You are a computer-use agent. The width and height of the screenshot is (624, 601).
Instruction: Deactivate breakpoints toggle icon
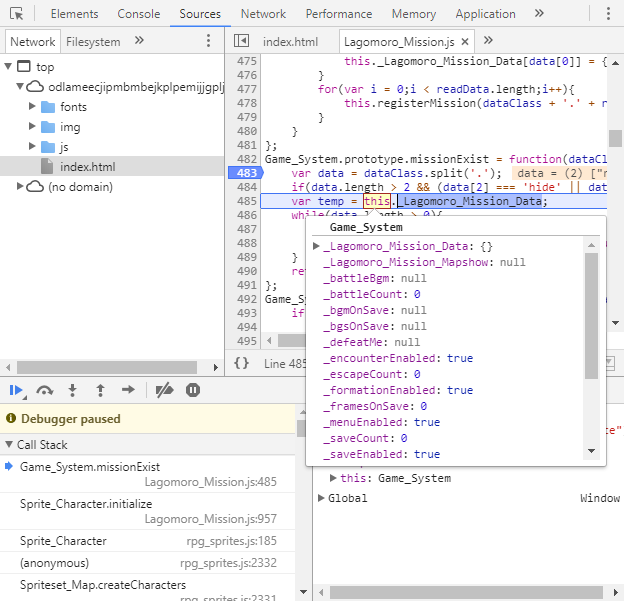click(164, 390)
